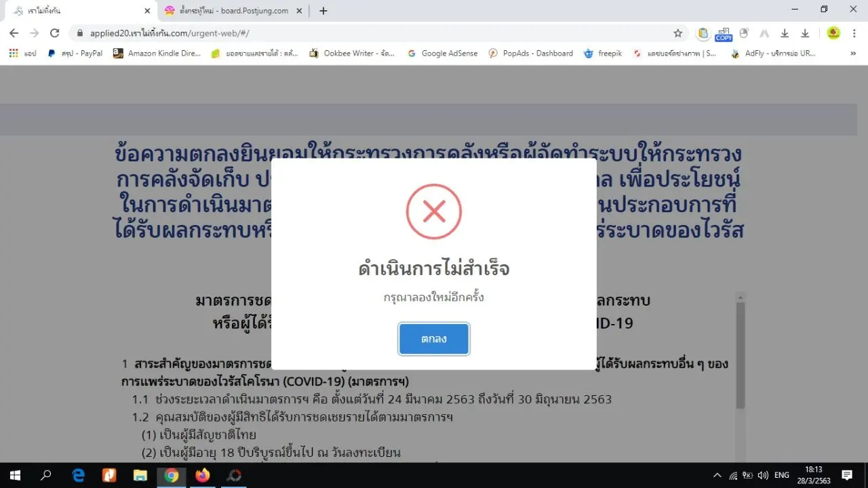The width and height of the screenshot is (868, 488).
Task: Go back using the browser back arrow
Action: [x=14, y=33]
